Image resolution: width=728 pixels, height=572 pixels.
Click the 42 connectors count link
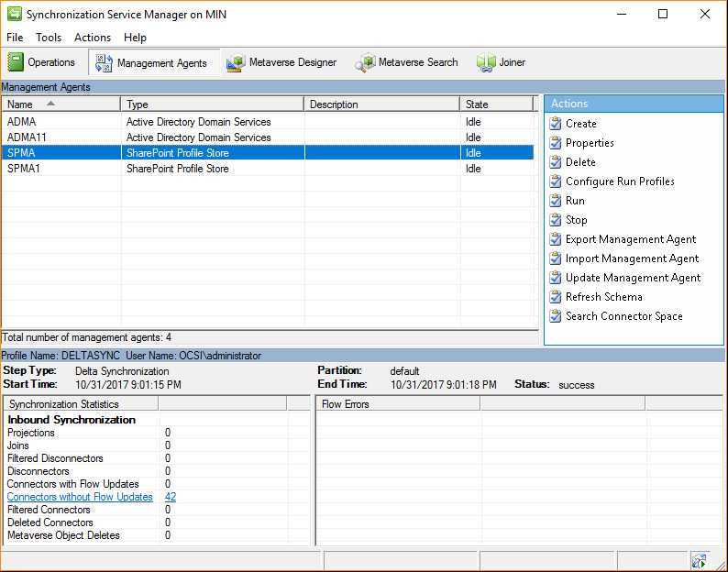(x=171, y=497)
